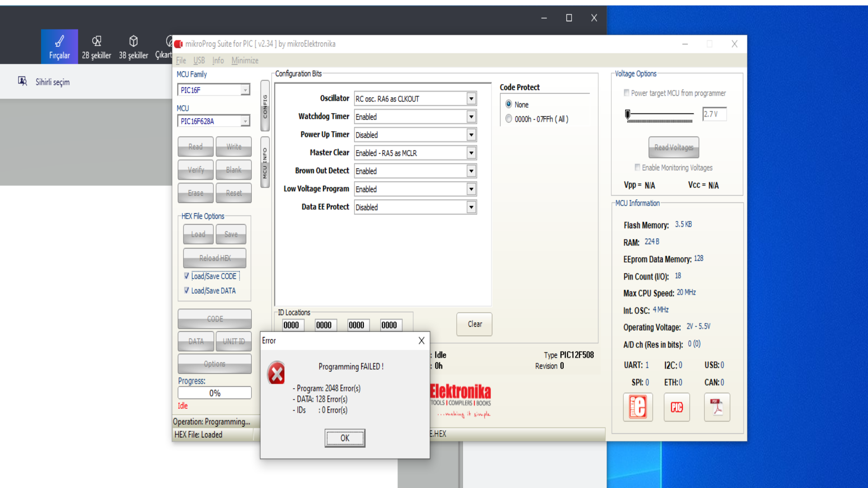Expand the Brown Out Detect dropdown

pyautogui.click(x=472, y=171)
